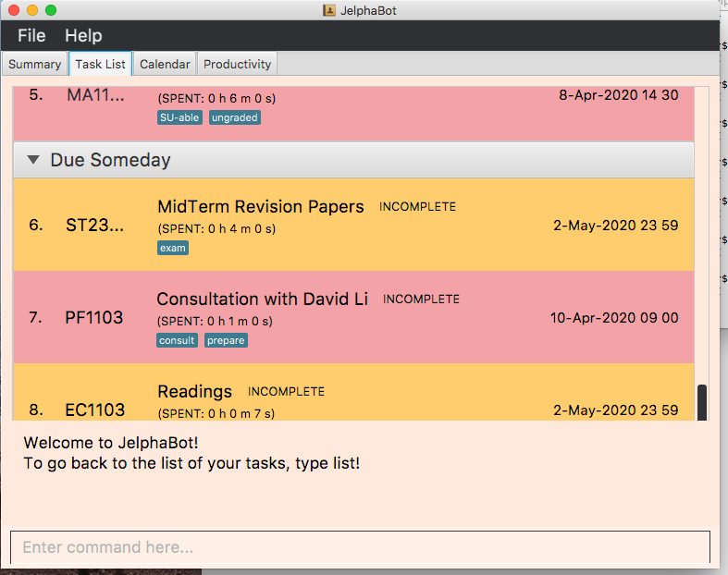Viewport: 728px width, 575px height.
Task: Click the task index number 7.
Action: point(35,317)
